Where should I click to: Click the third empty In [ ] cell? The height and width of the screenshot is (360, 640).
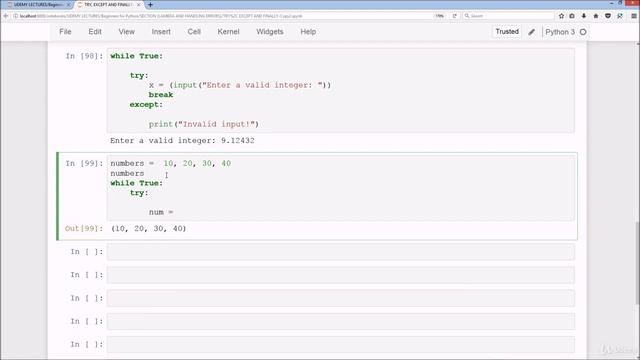[341, 298]
